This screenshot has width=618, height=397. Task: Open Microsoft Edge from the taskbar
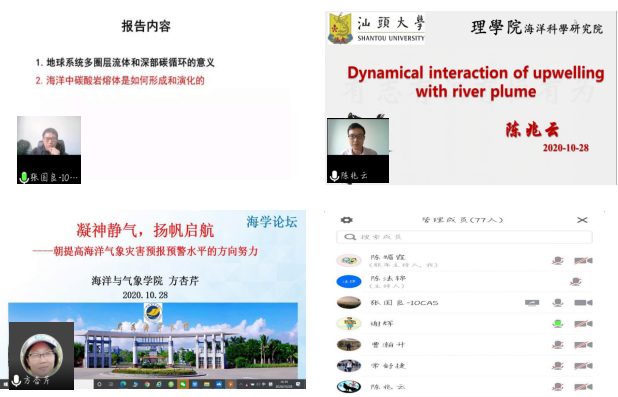(123, 384)
